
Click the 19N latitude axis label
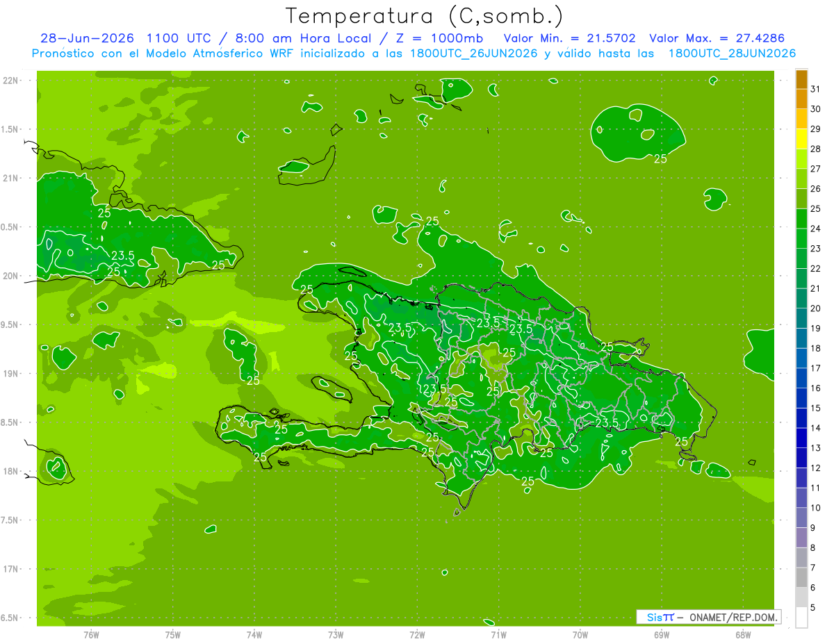[x=12, y=374]
